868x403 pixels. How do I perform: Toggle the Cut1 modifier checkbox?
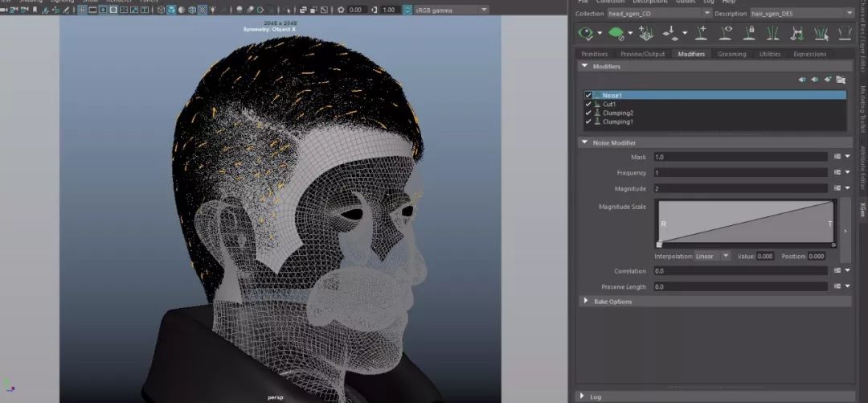(x=588, y=105)
